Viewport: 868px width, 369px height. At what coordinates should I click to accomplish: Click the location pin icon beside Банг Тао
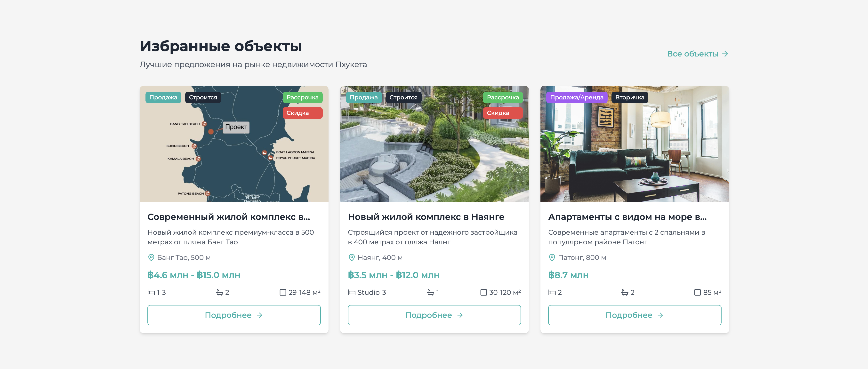[x=151, y=257]
